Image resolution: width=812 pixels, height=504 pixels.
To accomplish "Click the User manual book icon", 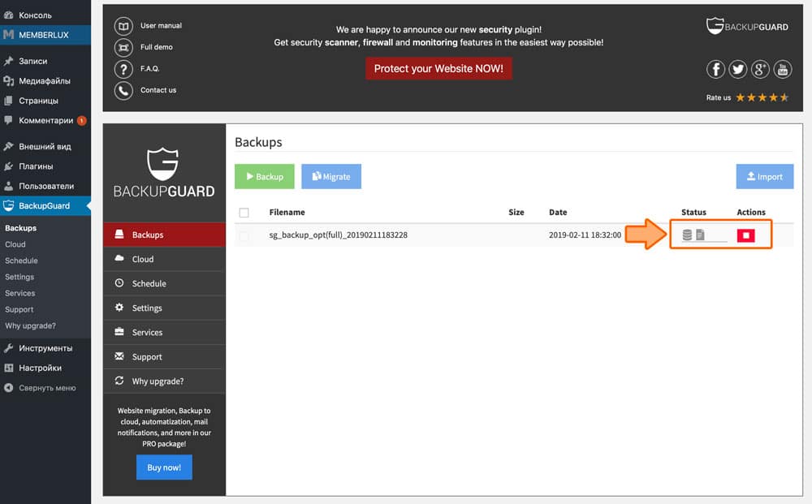I will pyautogui.click(x=123, y=26).
